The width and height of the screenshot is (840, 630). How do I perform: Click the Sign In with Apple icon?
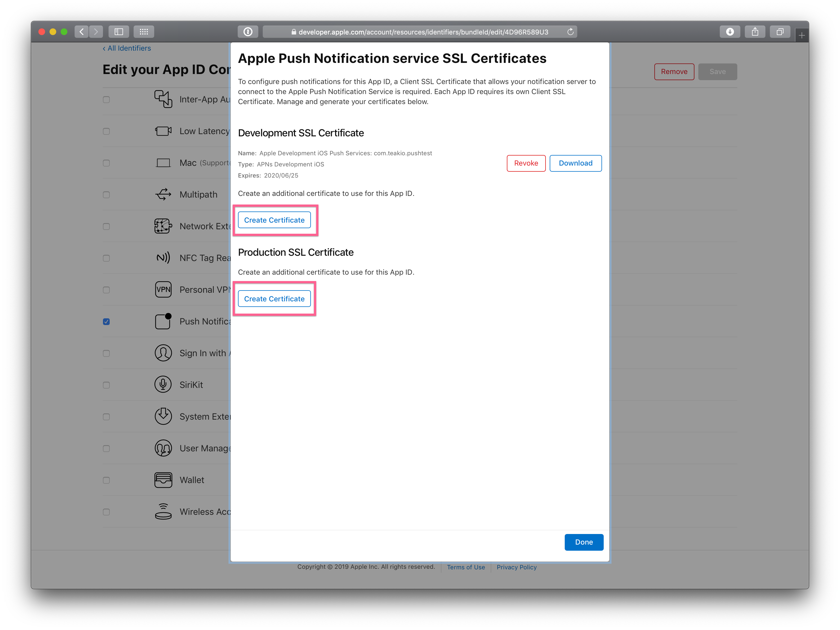[x=163, y=353]
